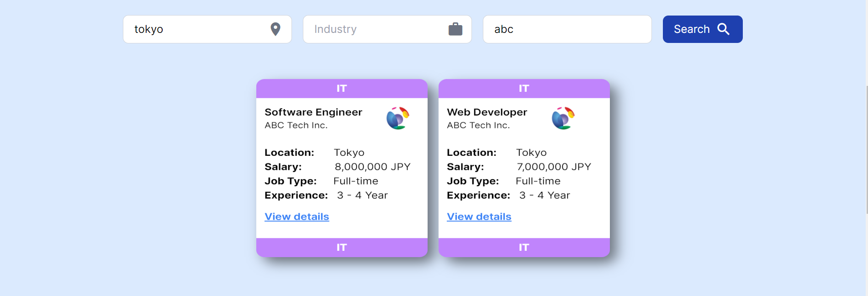
Task: Click the Tokyo location value on Web Developer card
Action: [x=531, y=152]
